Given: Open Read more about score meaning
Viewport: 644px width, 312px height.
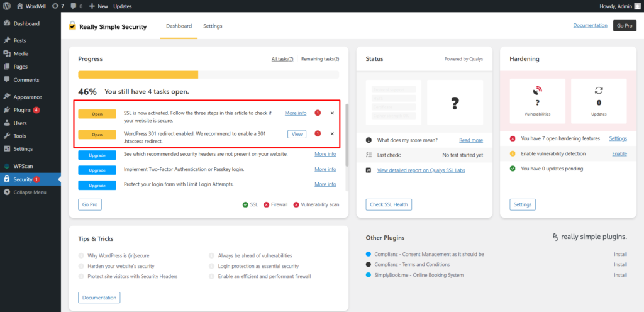Looking at the screenshot, I should click(x=471, y=140).
